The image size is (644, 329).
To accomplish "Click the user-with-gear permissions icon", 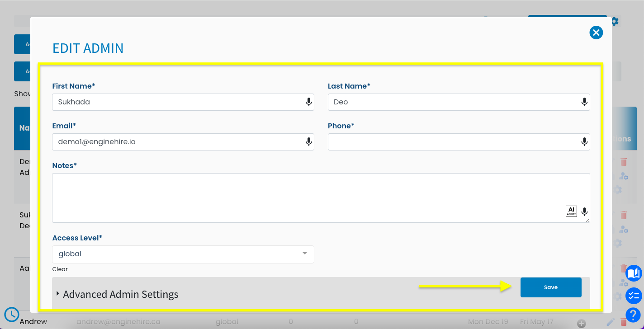I will tap(624, 176).
